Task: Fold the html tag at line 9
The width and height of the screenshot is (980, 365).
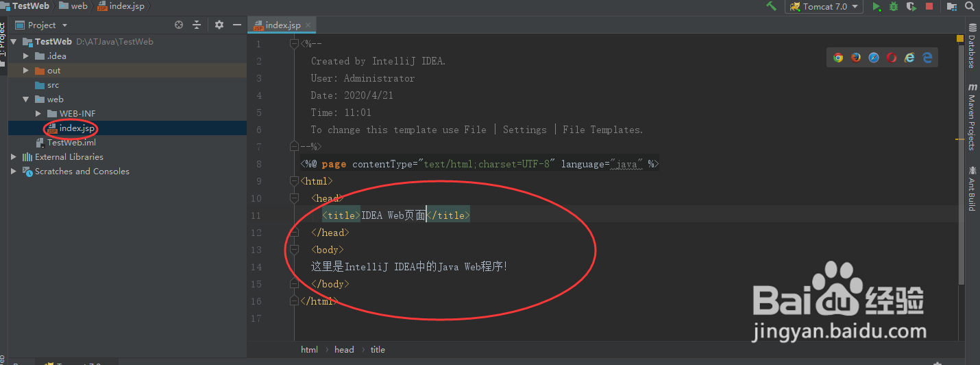Action: click(x=294, y=181)
